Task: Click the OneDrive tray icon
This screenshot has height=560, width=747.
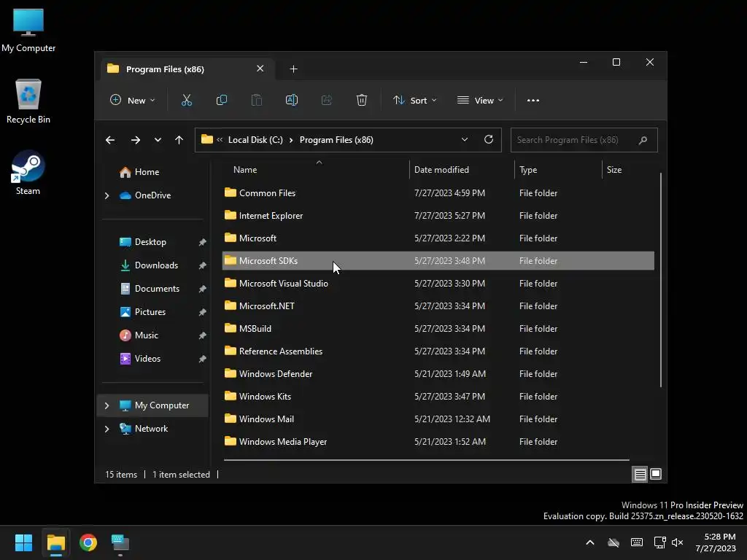Action: pyautogui.click(x=614, y=542)
